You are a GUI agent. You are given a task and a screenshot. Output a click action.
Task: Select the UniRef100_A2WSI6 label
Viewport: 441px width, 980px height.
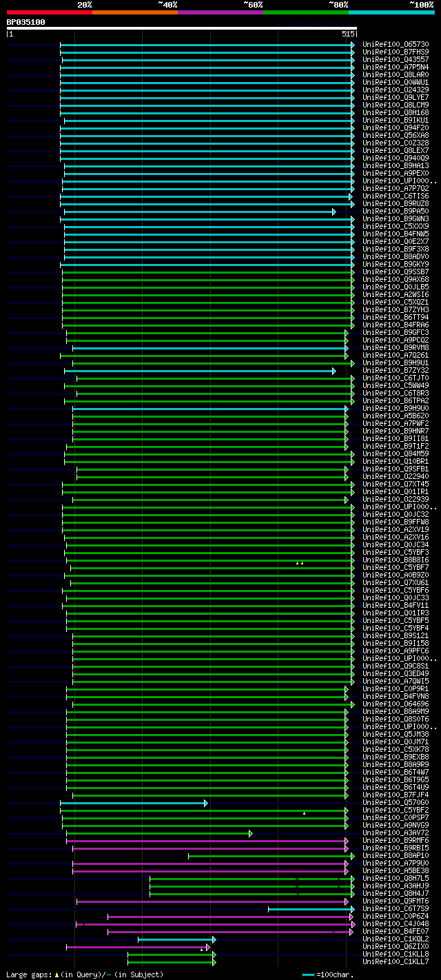[396, 295]
